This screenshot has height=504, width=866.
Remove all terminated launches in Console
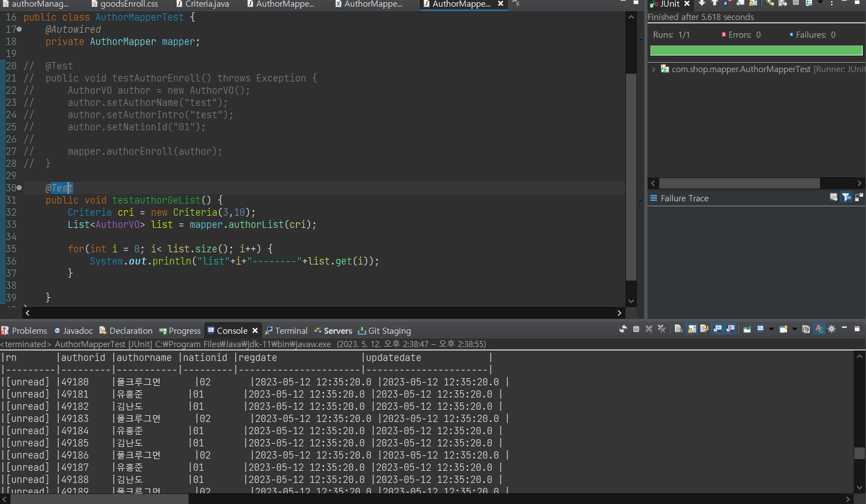[661, 329]
